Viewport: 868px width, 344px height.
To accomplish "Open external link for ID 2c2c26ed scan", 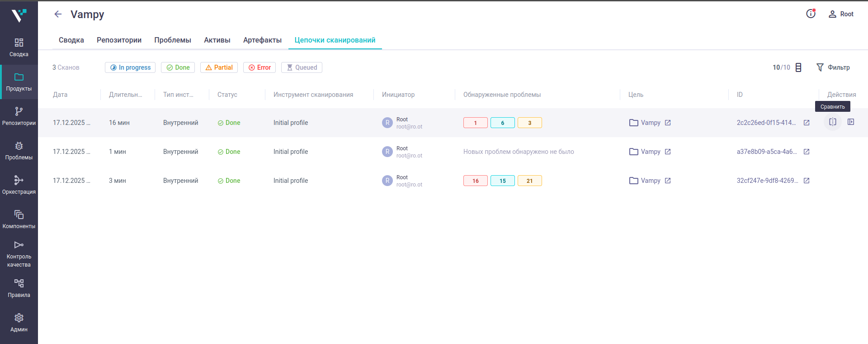I will 807,123.
